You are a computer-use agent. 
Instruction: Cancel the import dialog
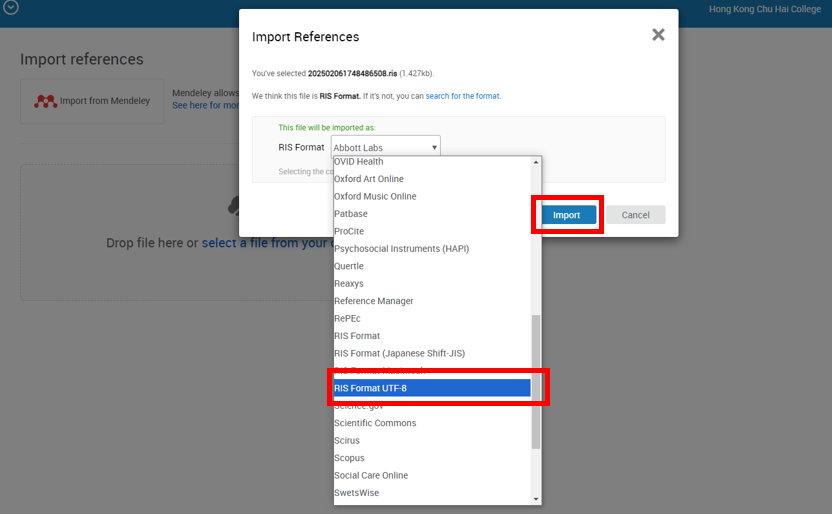point(635,215)
